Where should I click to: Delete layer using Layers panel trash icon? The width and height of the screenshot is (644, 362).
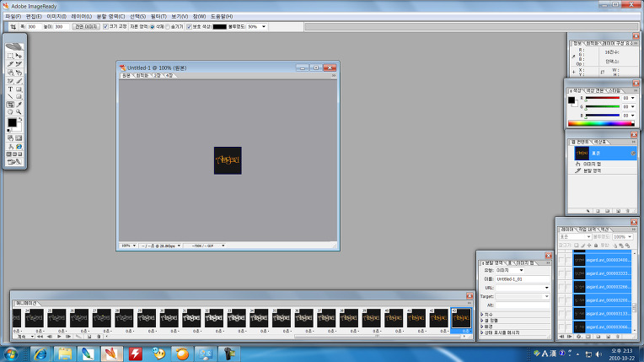tap(618, 337)
